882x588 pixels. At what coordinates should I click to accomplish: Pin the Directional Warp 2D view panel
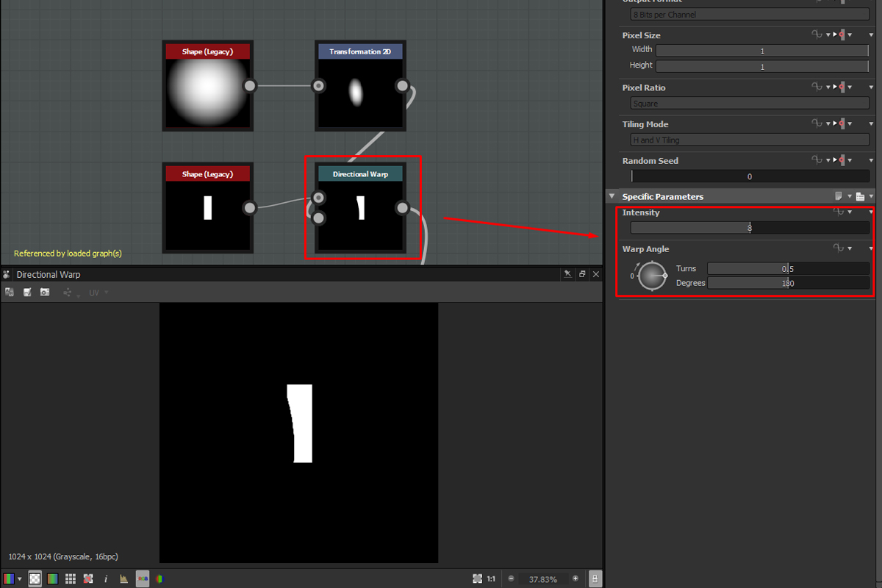click(x=567, y=274)
